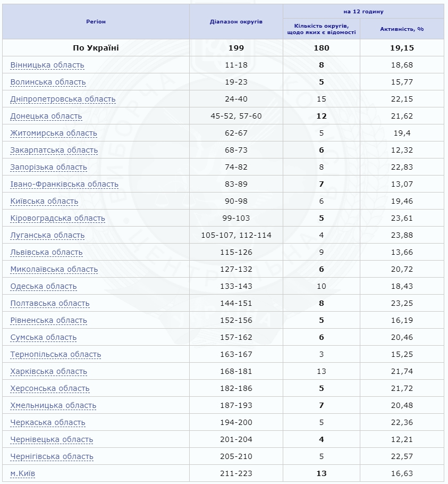Select Дніпропетровська область in the table

63,99
